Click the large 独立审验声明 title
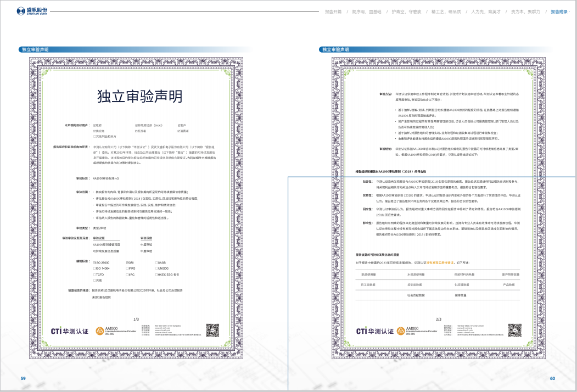 [139, 97]
